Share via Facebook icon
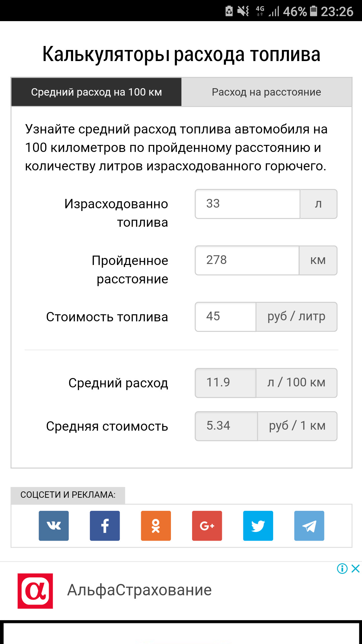 105,526
